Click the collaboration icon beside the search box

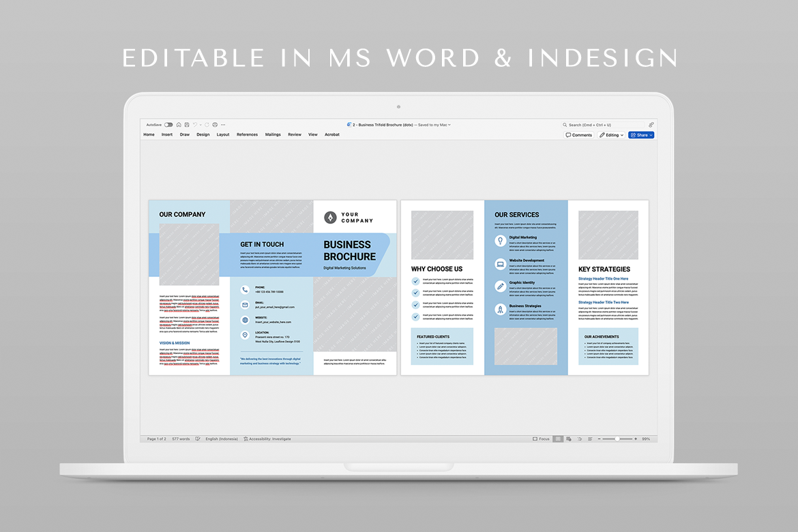[x=651, y=125]
